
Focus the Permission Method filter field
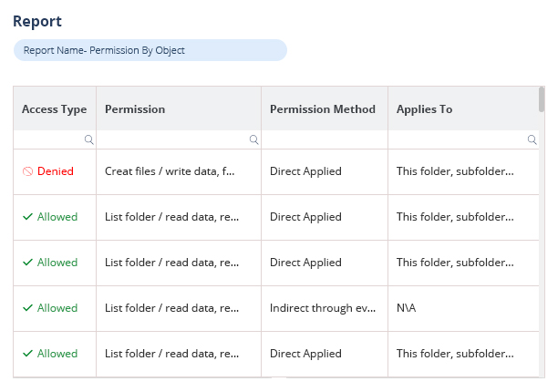click(324, 140)
